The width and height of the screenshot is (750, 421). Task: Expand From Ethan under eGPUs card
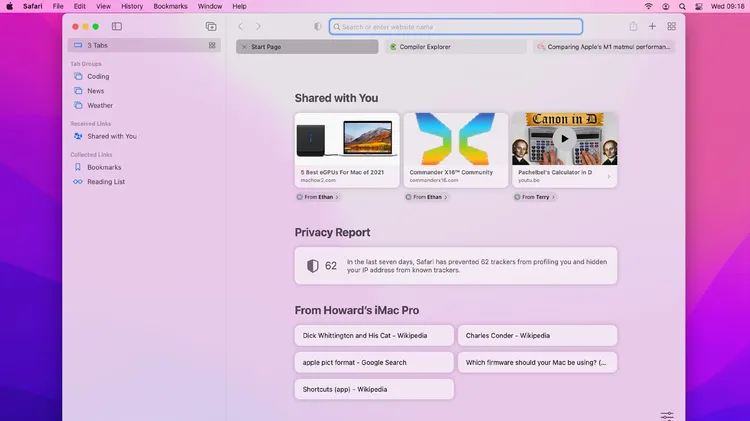tap(318, 197)
